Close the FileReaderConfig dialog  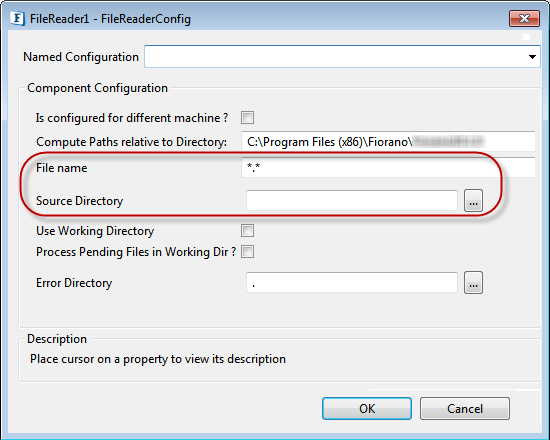524,18
